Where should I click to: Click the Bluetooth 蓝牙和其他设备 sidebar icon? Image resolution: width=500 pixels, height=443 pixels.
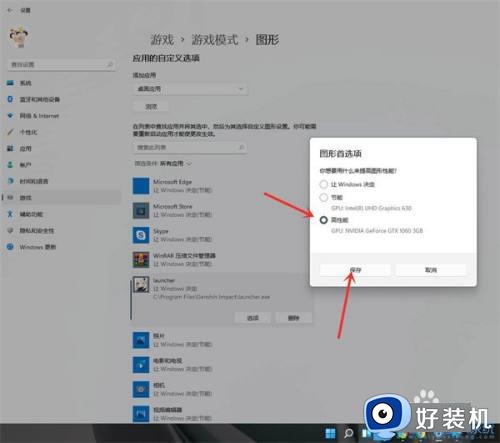coord(10,99)
